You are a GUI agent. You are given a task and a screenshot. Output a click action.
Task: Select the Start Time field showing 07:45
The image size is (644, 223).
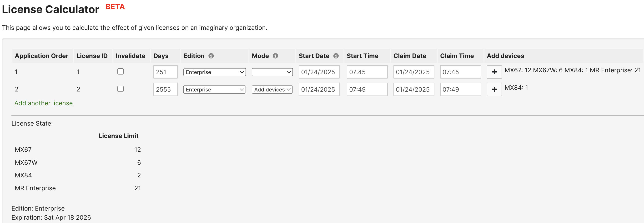point(367,72)
